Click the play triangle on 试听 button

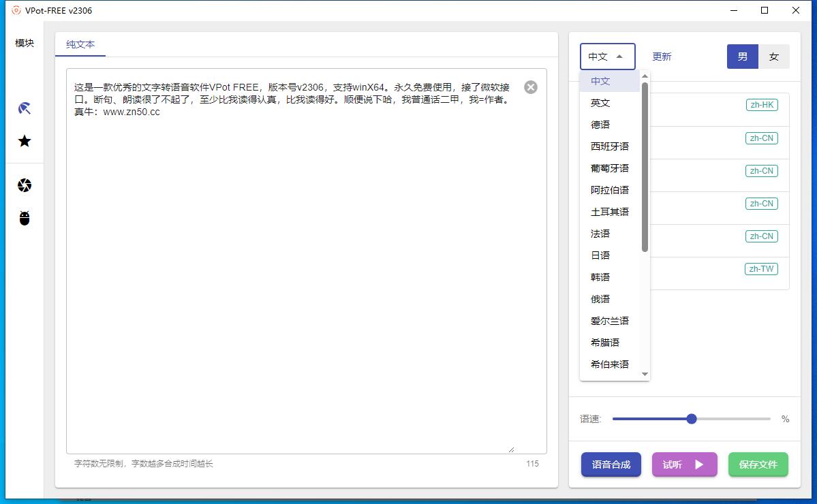(x=700, y=464)
